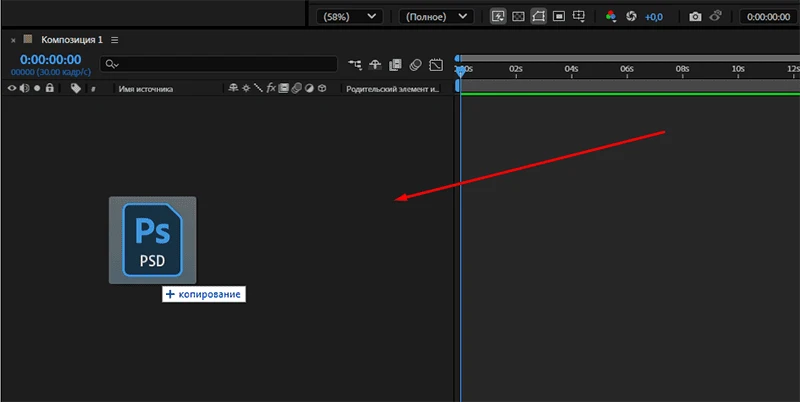Image resolution: width=800 pixels, height=402 pixels.
Task: Open the Graph Editor icon
Action: tap(436, 65)
